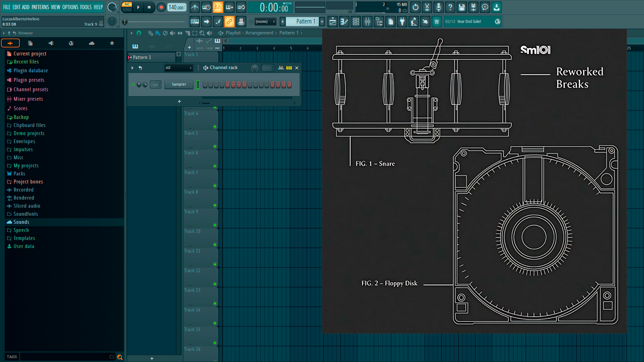The image size is (644, 362).
Task: Toggle first step of Sampler sequencer
Action: tap(205, 84)
